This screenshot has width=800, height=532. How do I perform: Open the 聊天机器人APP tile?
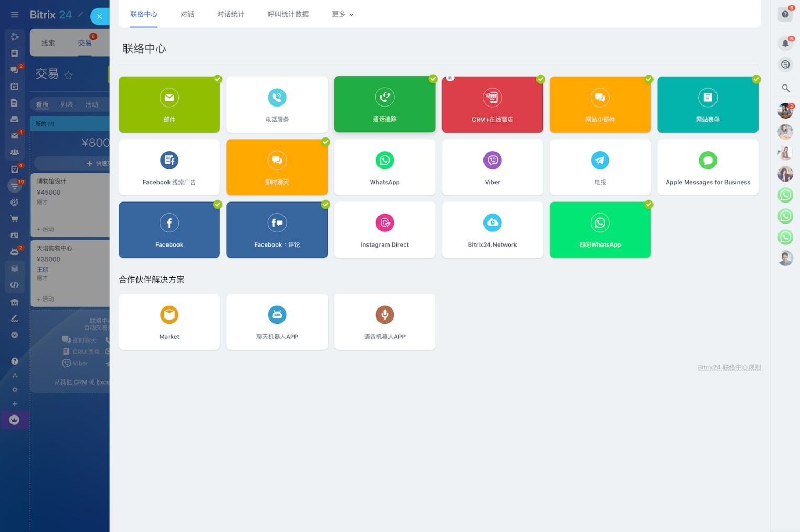[x=277, y=322]
